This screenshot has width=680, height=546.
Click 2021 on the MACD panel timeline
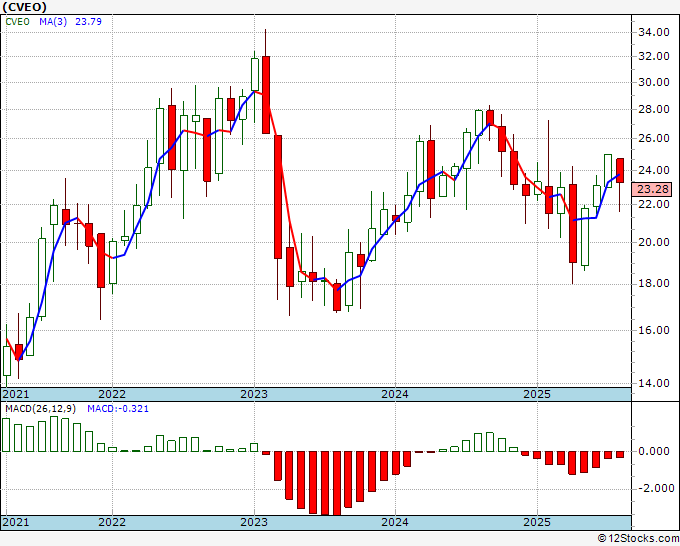tap(16, 522)
